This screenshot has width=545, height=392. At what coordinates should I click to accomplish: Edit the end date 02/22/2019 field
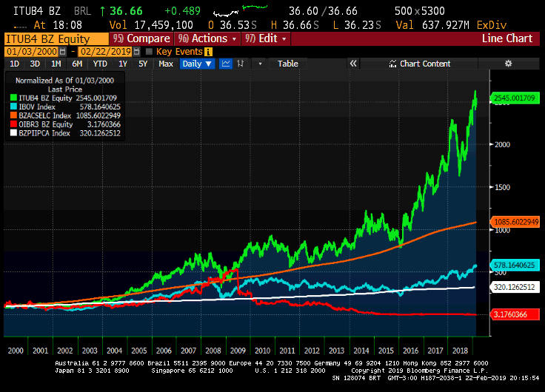pos(106,52)
